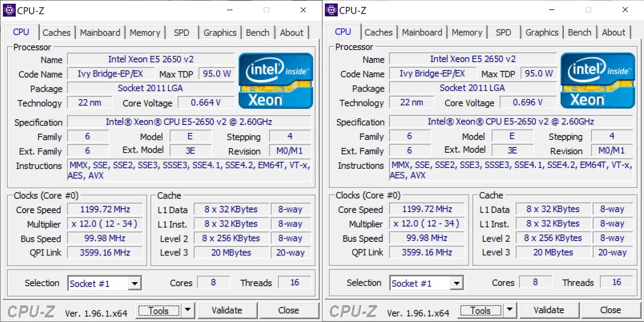The height and width of the screenshot is (322, 644).
Task: Click Validate button in left window
Action: coord(227,310)
